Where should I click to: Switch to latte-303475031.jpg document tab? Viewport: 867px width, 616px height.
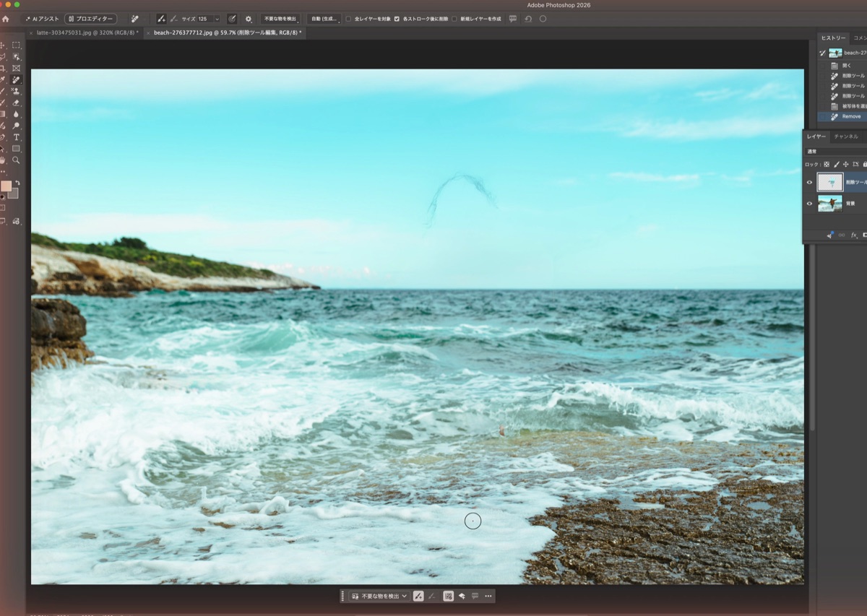87,32
